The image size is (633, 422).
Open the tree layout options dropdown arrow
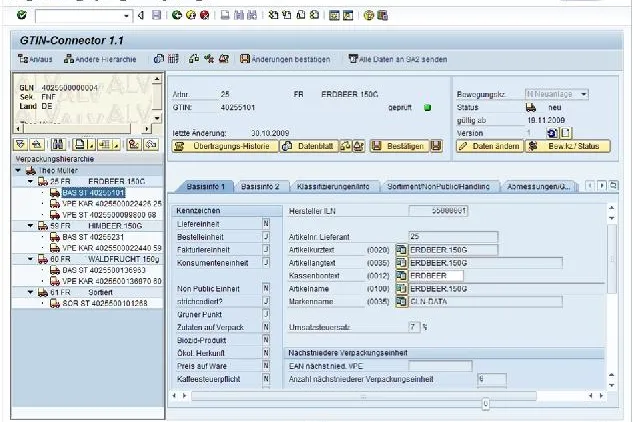click(116, 145)
